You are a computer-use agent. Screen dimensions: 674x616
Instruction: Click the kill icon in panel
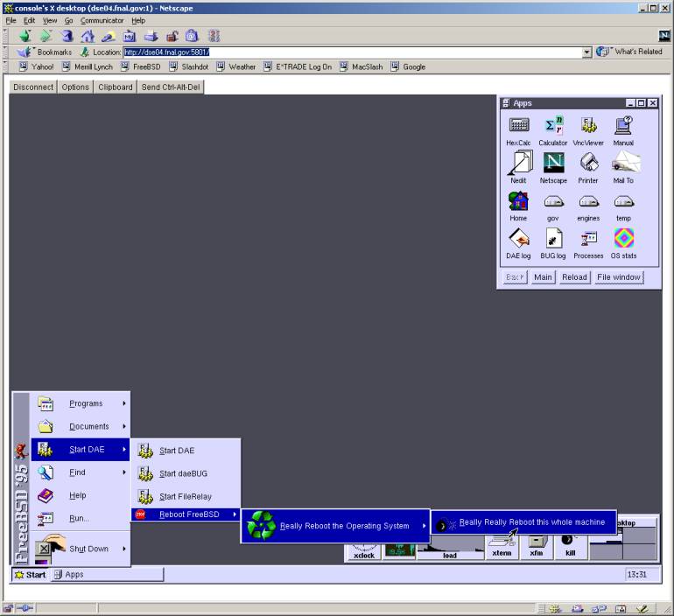pyautogui.click(x=570, y=547)
